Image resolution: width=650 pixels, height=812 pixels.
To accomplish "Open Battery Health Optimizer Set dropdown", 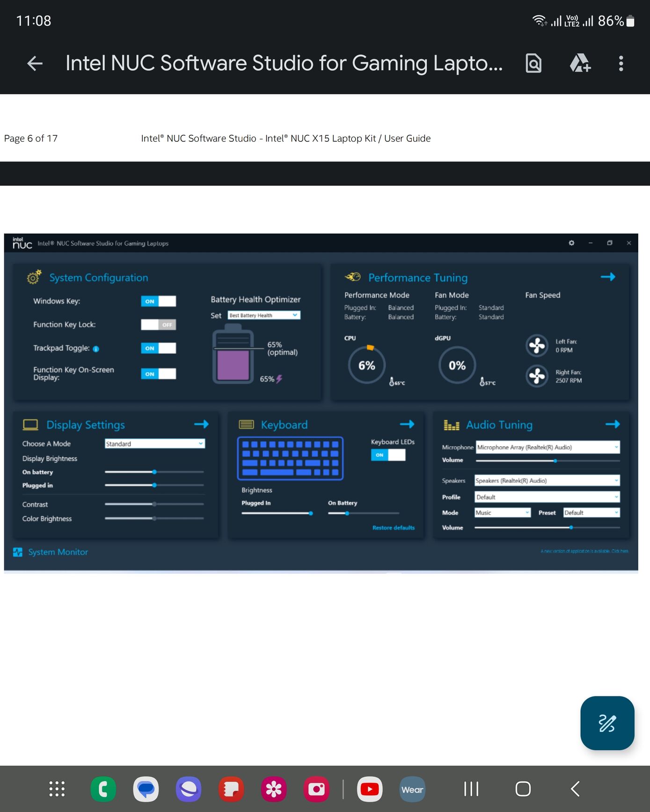I will pos(264,315).
